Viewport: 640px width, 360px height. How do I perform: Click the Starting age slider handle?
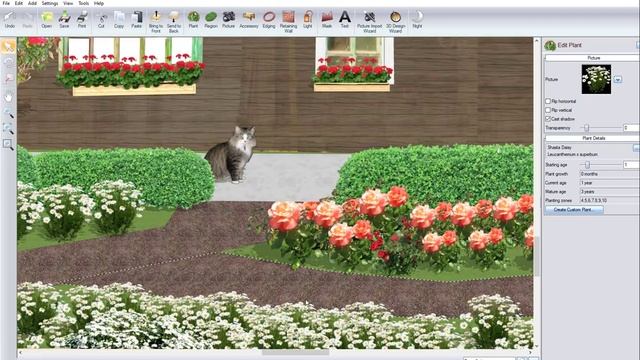587,165
